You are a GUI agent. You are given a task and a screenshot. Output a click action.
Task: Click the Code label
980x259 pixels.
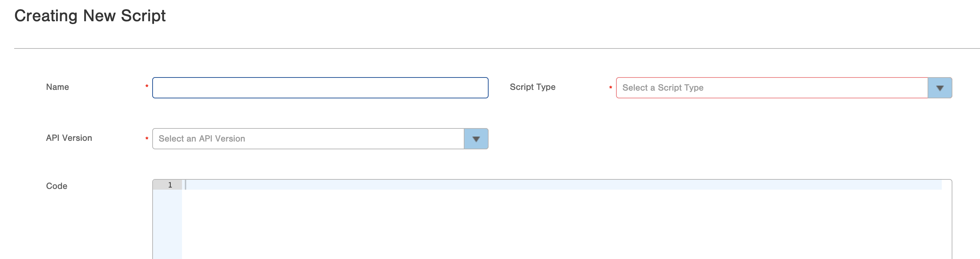[57, 186]
